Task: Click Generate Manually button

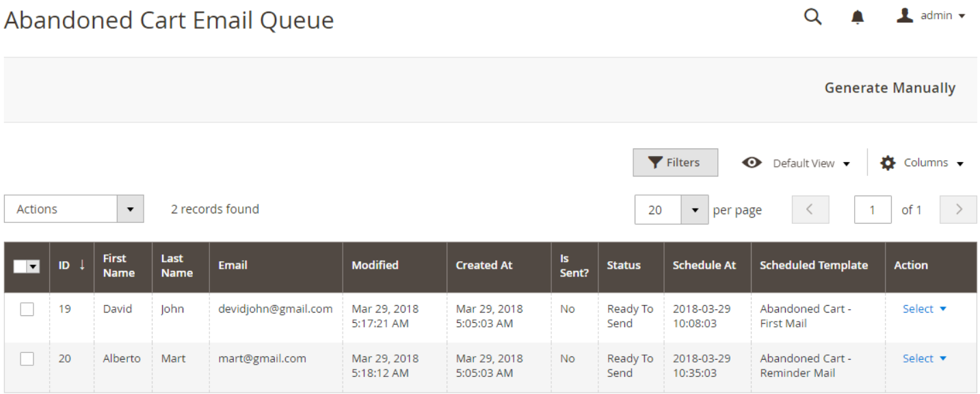Action: click(890, 88)
